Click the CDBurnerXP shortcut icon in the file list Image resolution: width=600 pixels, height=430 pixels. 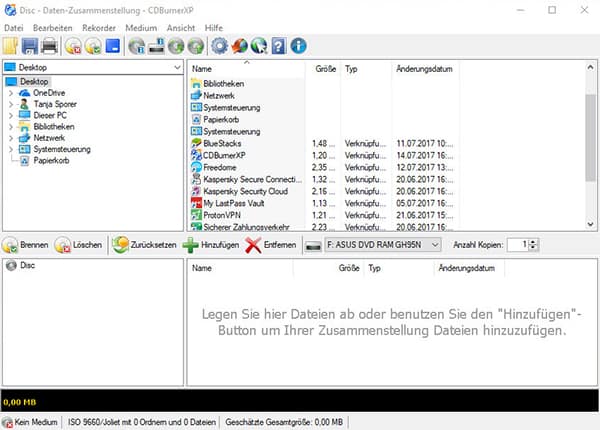(196, 155)
